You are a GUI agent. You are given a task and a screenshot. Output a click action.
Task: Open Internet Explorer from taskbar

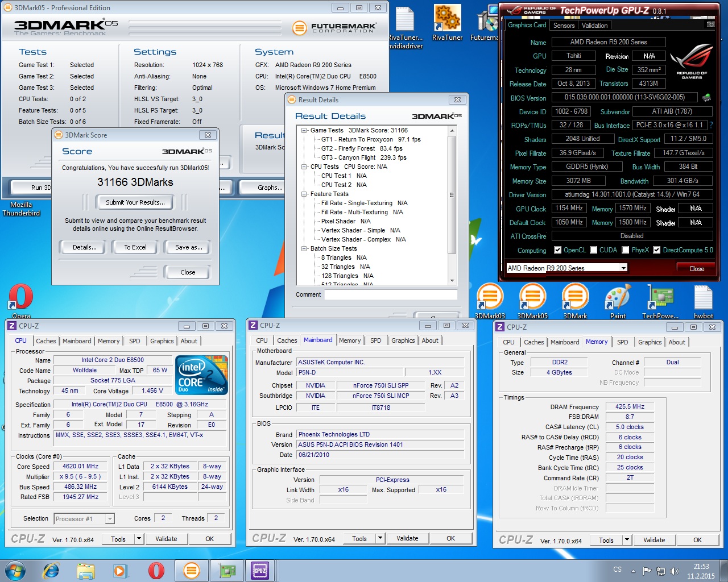point(51,570)
